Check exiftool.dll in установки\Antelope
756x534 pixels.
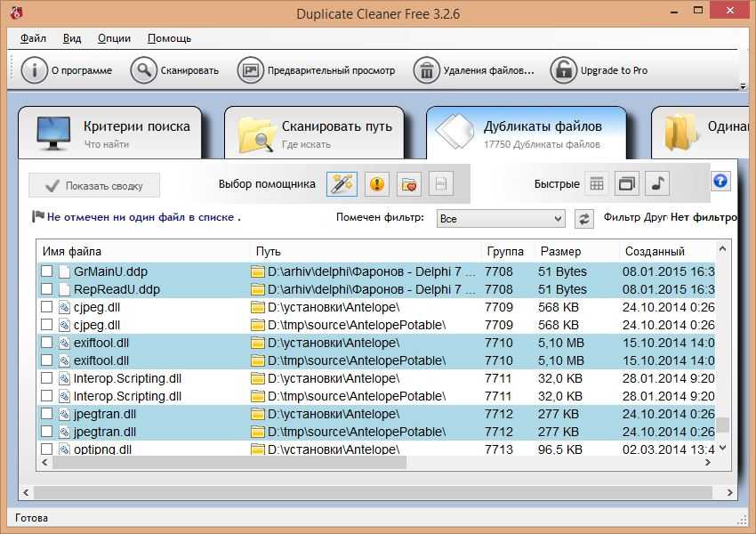pos(47,343)
